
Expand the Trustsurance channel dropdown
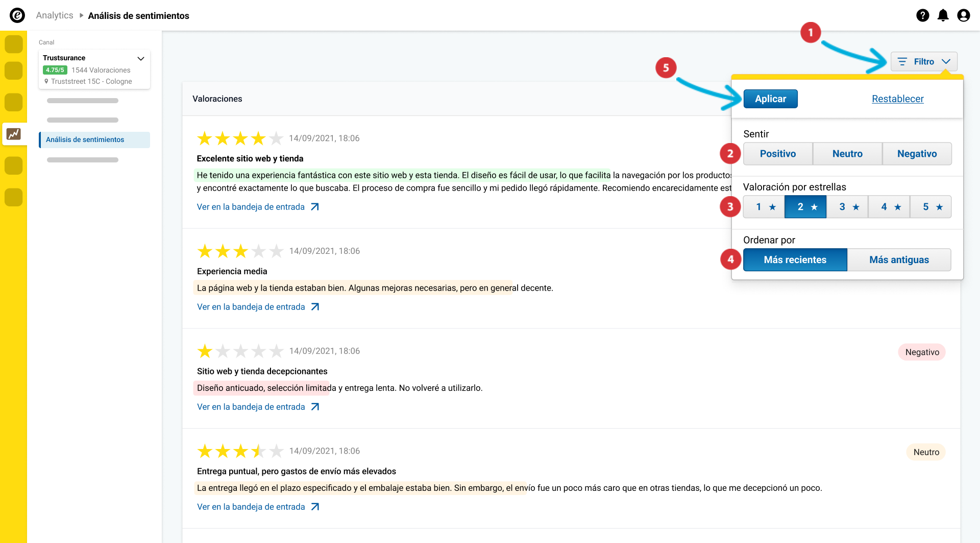point(141,58)
